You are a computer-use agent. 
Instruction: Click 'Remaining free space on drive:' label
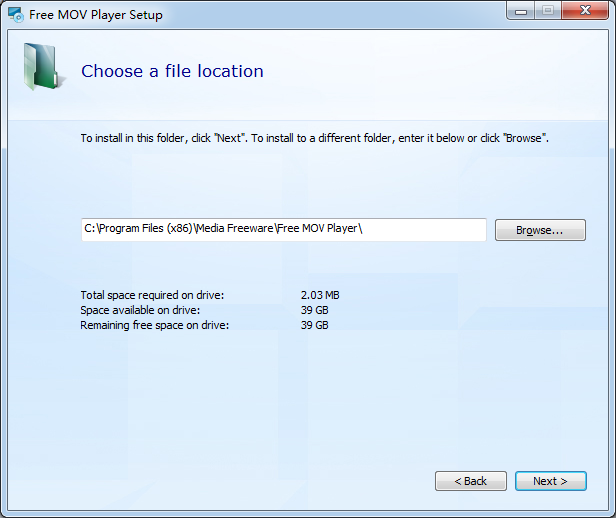click(154, 325)
